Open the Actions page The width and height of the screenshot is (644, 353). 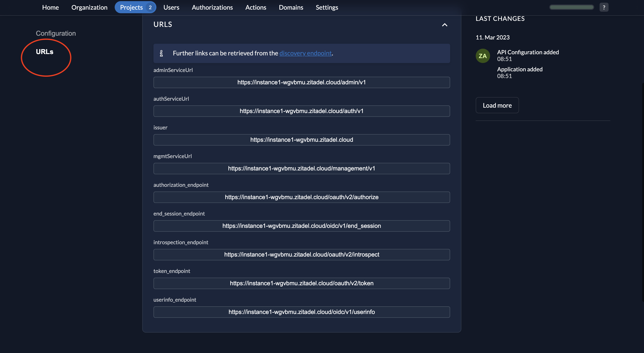(x=256, y=7)
